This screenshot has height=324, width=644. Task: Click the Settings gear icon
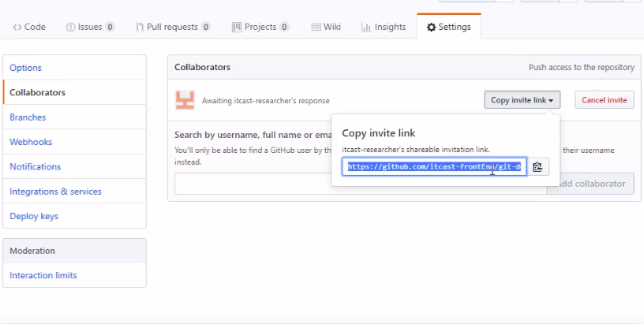point(431,28)
